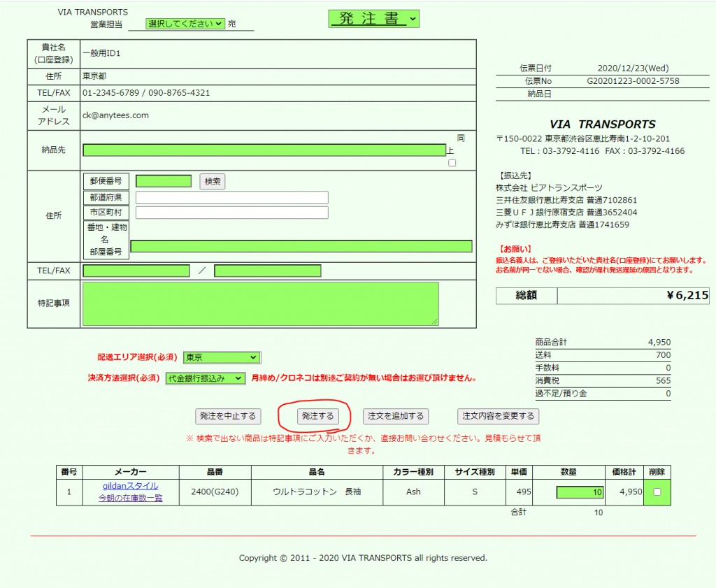The image size is (716, 588).
Task: Click the phone text 01-2345-6789 / 090-8765-4321
Action: click(146, 93)
